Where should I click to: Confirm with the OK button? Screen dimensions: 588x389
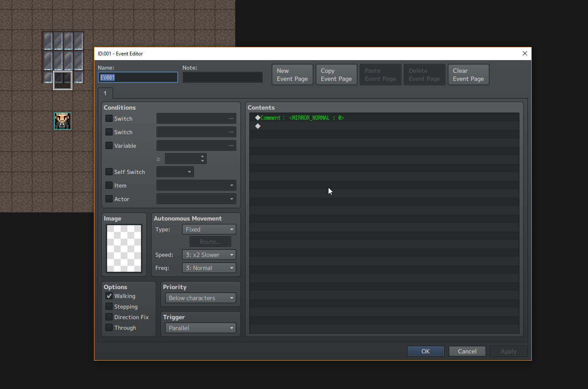click(x=425, y=351)
